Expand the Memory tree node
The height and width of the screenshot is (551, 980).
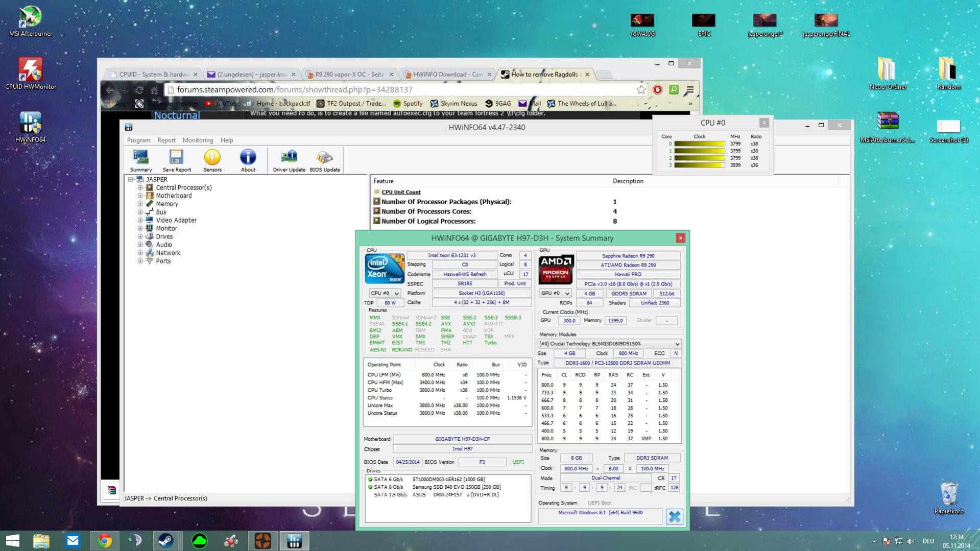click(x=140, y=204)
